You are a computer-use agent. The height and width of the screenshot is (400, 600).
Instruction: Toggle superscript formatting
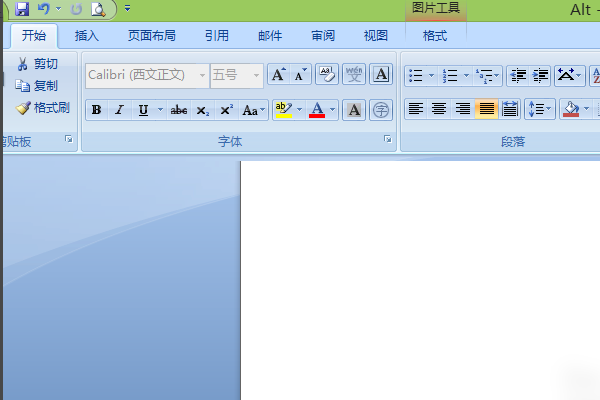pos(227,110)
